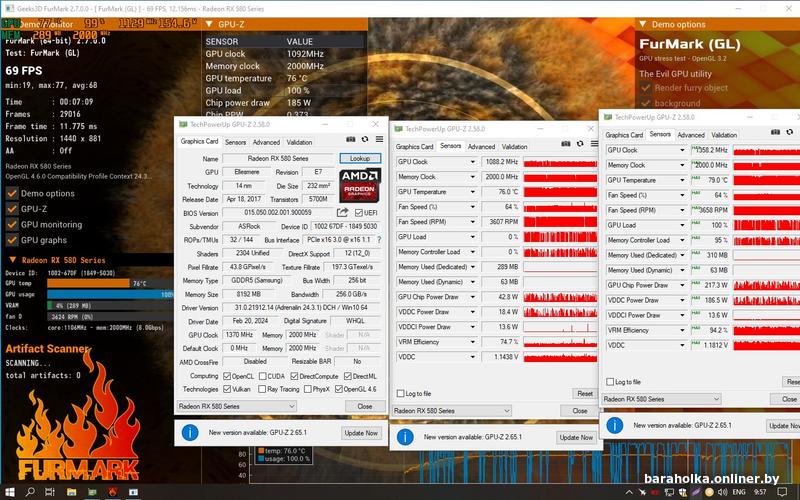
Task: Click info icon in middle GPU-Z update bar
Action: click(x=405, y=437)
